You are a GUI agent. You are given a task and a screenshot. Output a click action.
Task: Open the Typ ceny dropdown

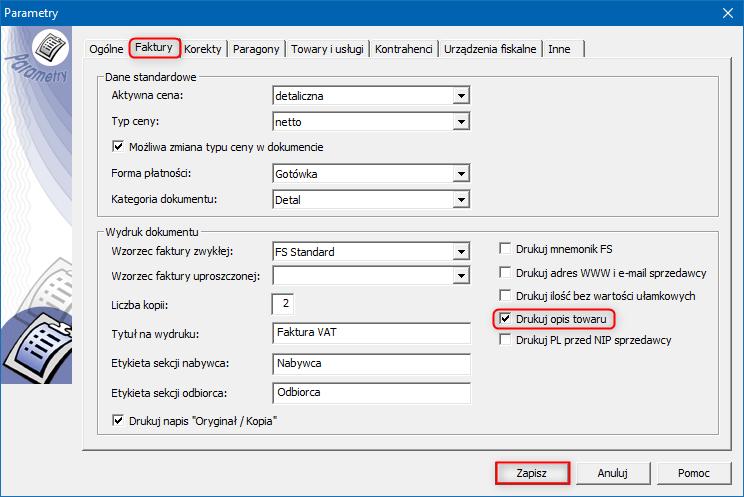(461, 123)
